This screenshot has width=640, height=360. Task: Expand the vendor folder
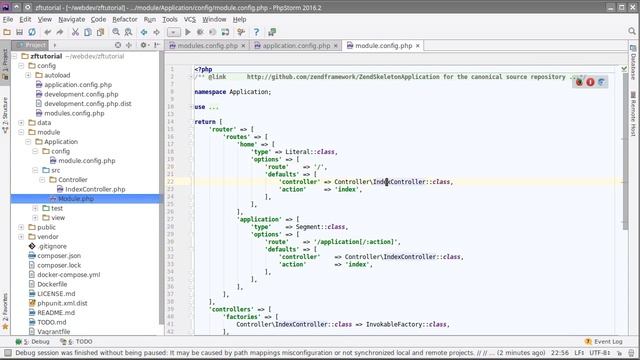(x=21, y=237)
